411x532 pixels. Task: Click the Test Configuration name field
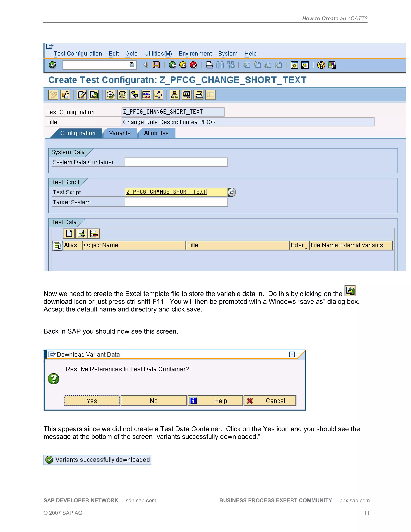pos(173,112)
